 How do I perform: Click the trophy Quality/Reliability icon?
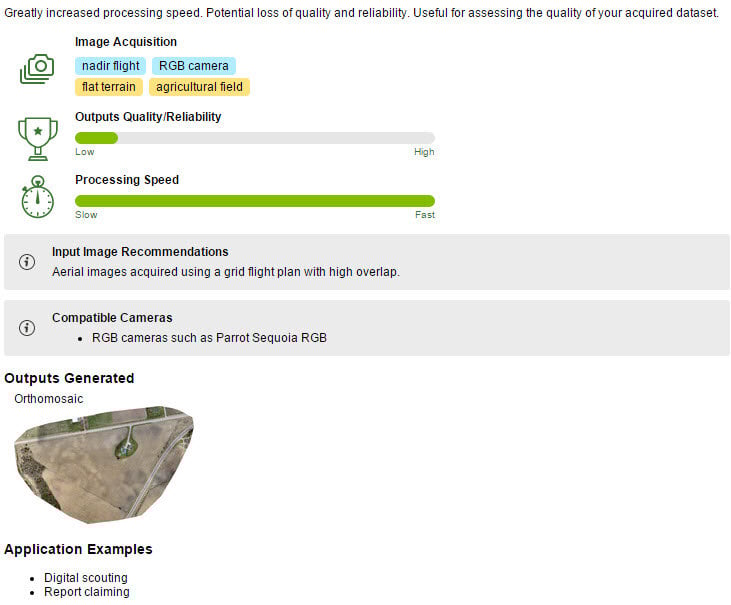37,138
